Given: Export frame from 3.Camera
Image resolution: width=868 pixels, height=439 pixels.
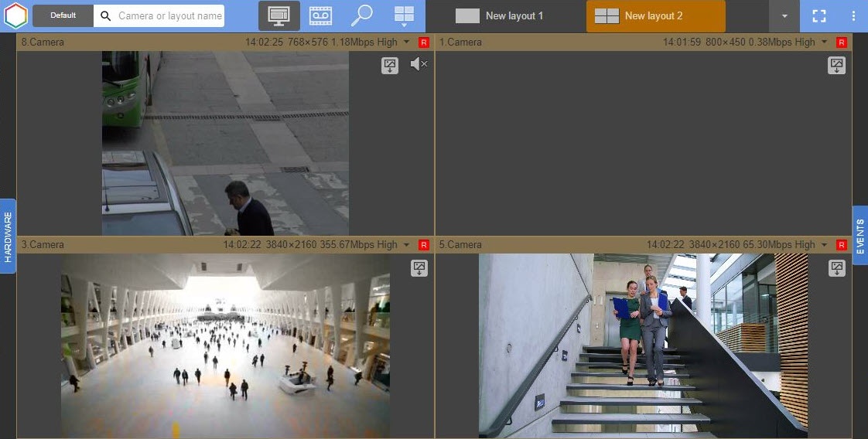Looking at the screenshot, I should pyautogui.click(x=419, y=268).
